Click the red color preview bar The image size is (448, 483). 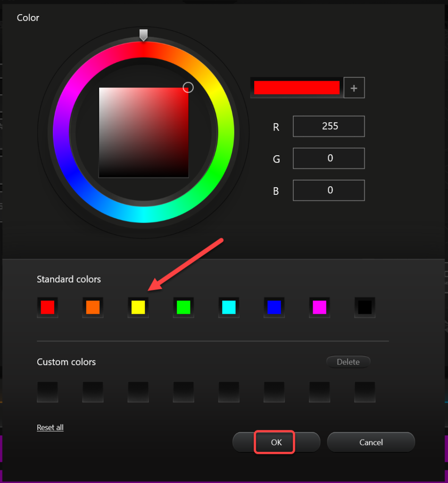point(297,87)
